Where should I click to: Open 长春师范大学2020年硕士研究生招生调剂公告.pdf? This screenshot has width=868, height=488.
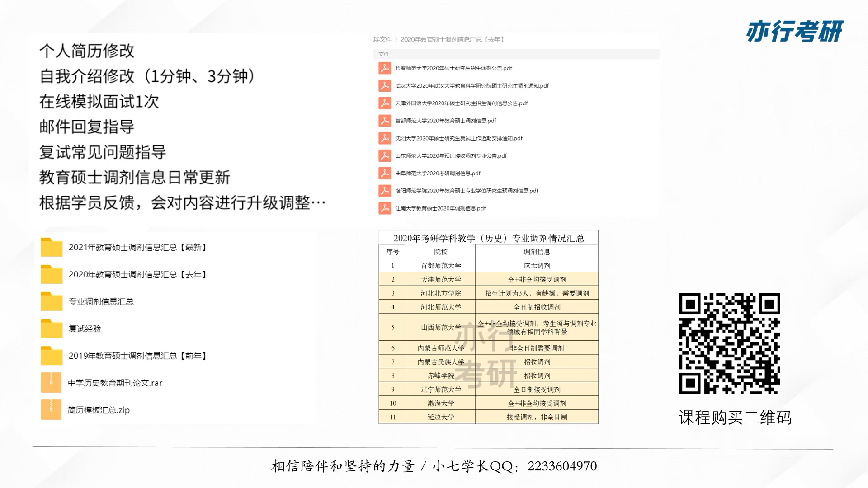click(x=453, y=68)
